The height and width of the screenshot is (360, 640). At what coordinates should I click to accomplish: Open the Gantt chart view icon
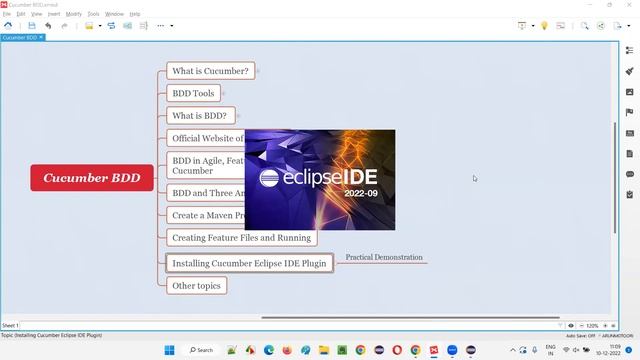click(561, 26)
